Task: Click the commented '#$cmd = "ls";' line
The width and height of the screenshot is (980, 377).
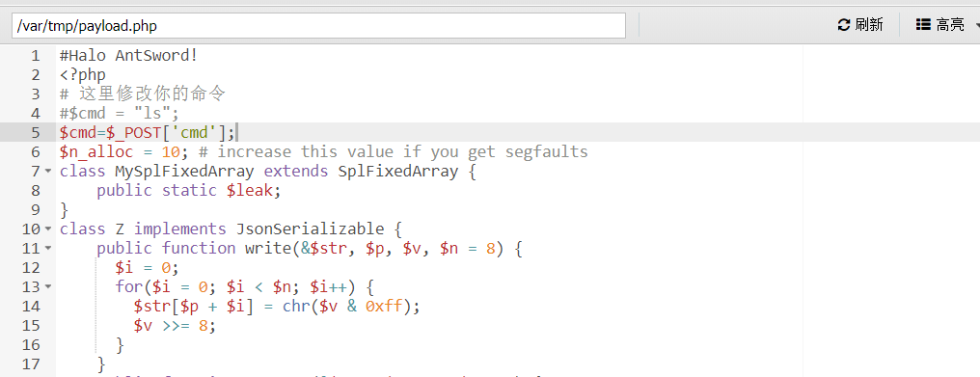Action: [x=120, y=114]
